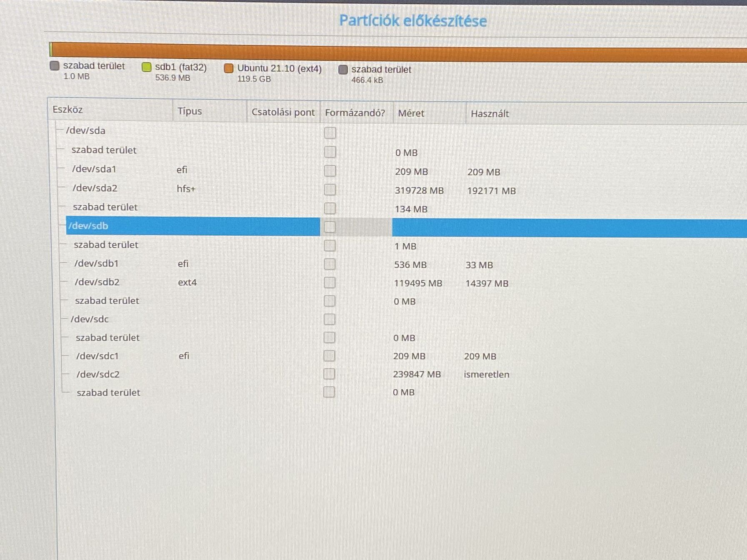This screenshot has width=747, height=560.
Task: Click the grey szabad terület 1.0 MB swatch
Action: 55,65
